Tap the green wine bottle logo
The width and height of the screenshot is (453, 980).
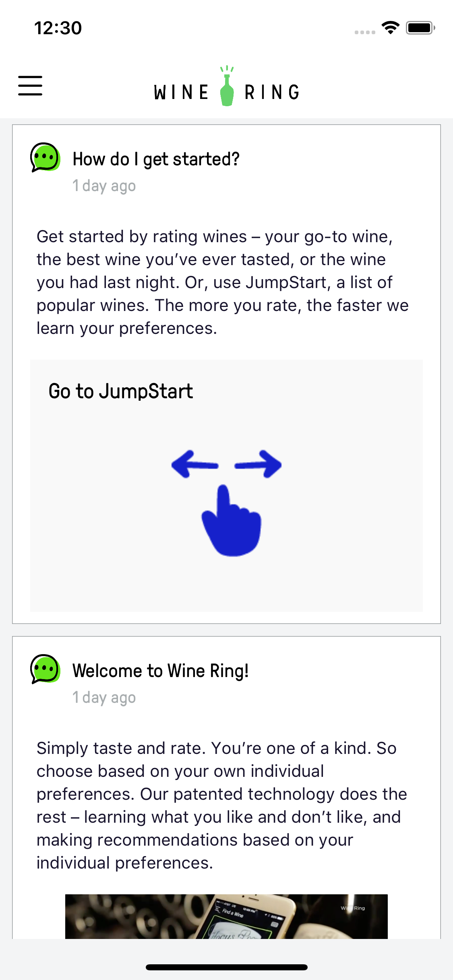pos(227,88)
